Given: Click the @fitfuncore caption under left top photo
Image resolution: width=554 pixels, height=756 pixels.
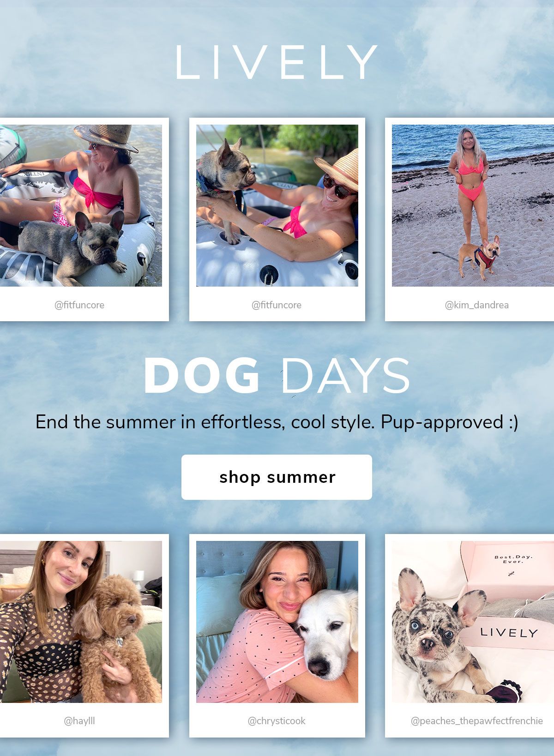Looking at the screenshot, I should click(79, 305).
